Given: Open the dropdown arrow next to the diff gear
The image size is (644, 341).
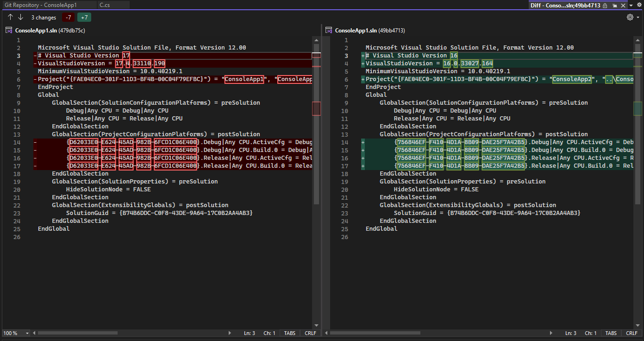Looking at the screenshot, I should (638, 17).
